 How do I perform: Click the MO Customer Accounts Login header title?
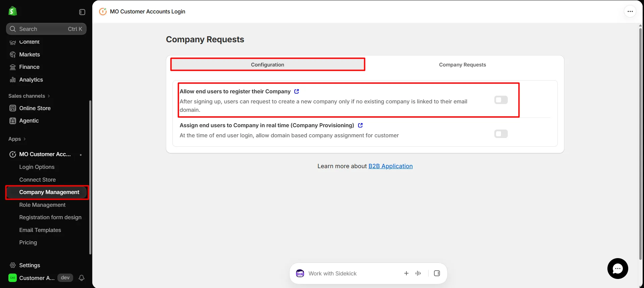148,11
